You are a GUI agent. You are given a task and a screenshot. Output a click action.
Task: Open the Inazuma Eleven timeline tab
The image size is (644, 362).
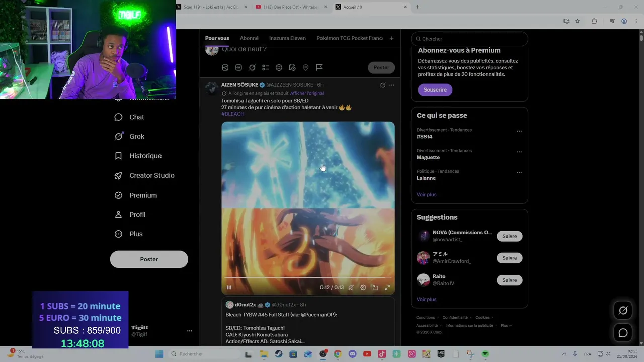pyautogui.click(x=287, y=38)
